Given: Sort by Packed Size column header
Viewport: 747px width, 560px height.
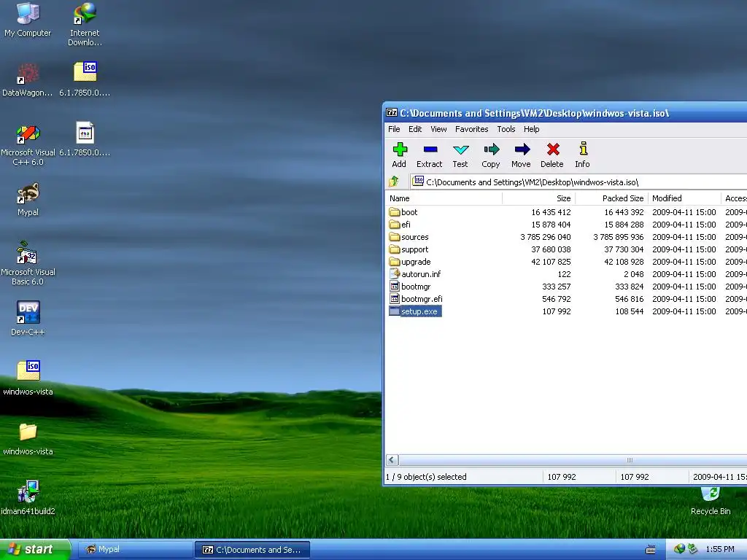Looking at the screenshot, I should (612, 198).
